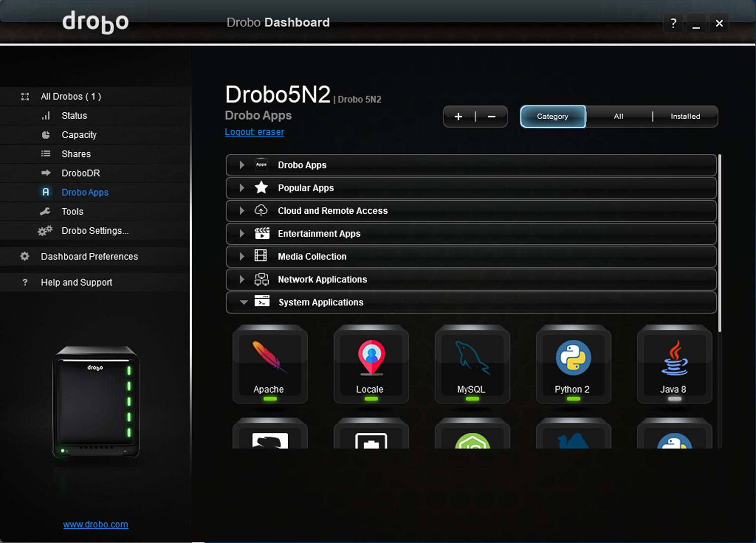
Task: Select the MySQL dolphin app tile
Action: click(x=472, y=364)
